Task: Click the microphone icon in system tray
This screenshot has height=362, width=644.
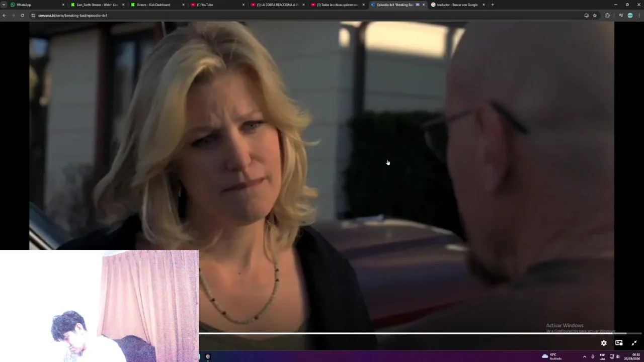Action: [x=593, y=356]
